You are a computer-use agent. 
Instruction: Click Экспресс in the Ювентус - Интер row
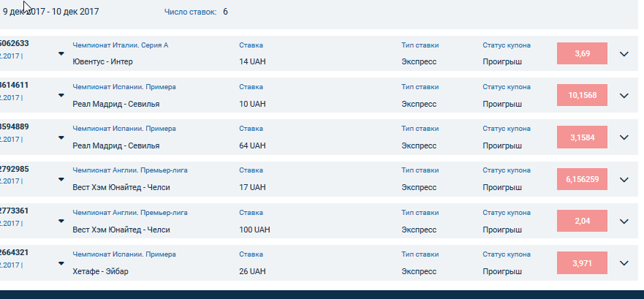click(419, 62)
